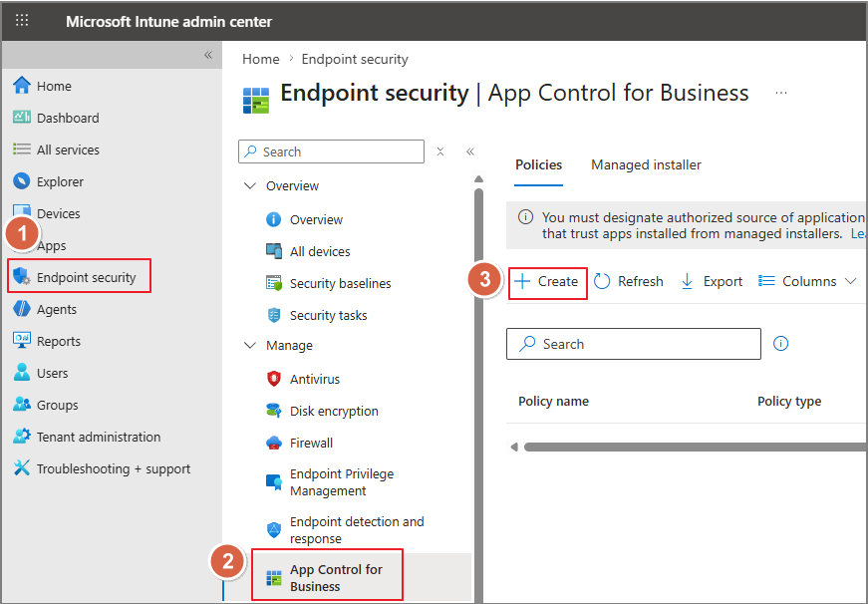The width and height of the screenshot is (868, 604).
Task: Click the Antivirus red shield icon
Action: 273,379
